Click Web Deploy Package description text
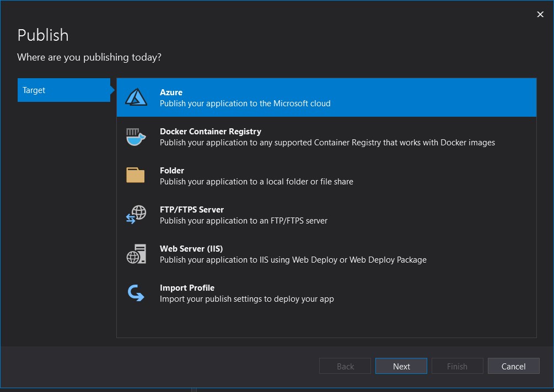Viewport: 554px width, 392px height. pos(293,260)
